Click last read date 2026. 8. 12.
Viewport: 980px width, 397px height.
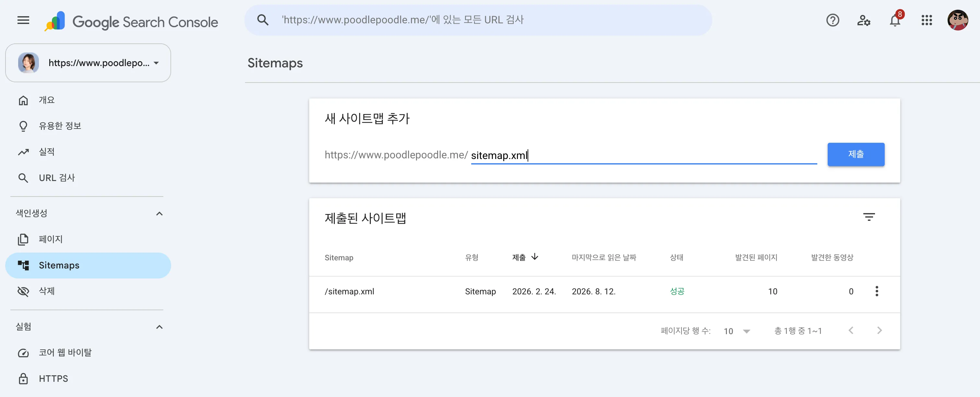593,291
